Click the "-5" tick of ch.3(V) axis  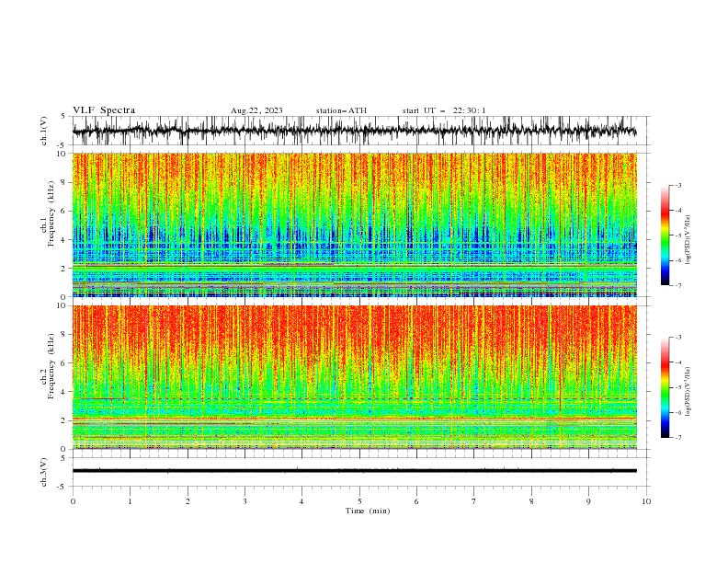point(63,487)
